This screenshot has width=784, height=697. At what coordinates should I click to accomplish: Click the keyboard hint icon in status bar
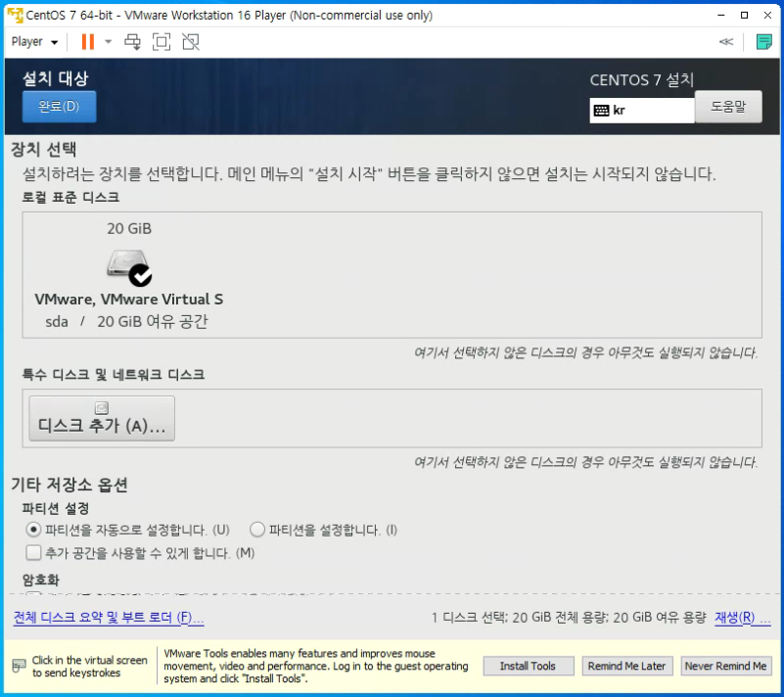(x=19, y=666)
